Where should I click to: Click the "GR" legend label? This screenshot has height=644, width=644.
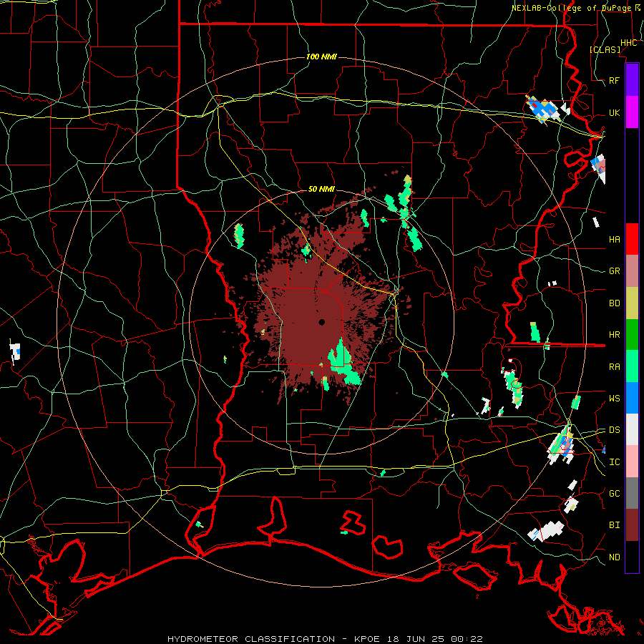614,271
